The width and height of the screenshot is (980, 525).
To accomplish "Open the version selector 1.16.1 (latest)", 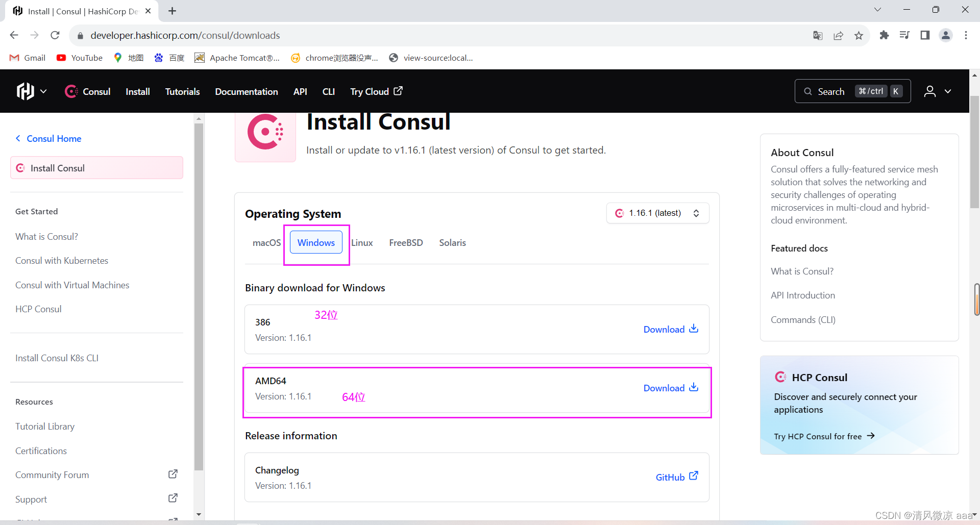I will pos(657,213).
